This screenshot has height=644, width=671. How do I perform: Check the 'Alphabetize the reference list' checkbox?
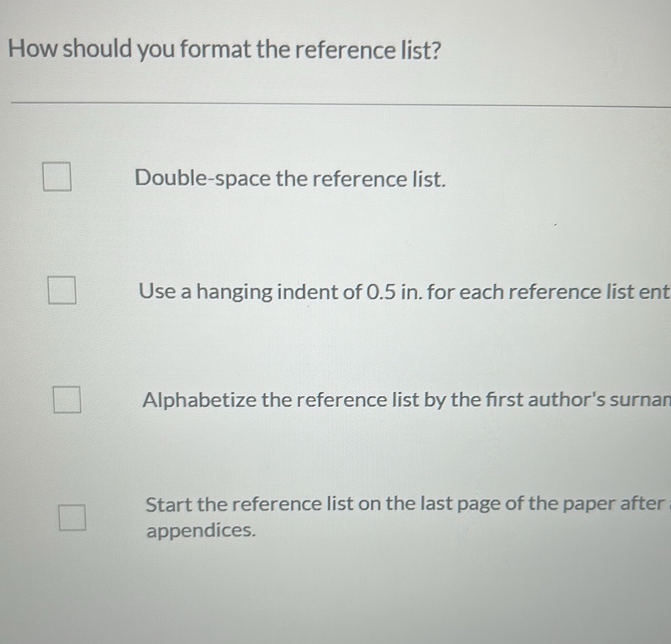pos(66,400)
